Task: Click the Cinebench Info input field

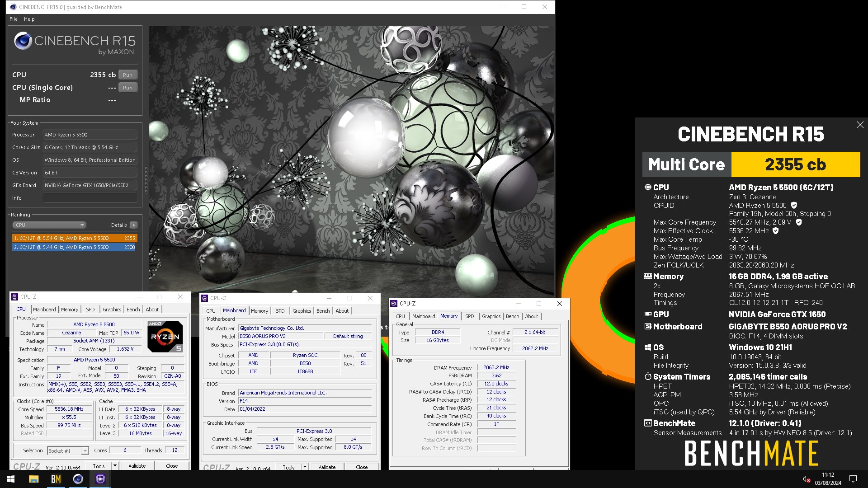Action: coord(90,198)
